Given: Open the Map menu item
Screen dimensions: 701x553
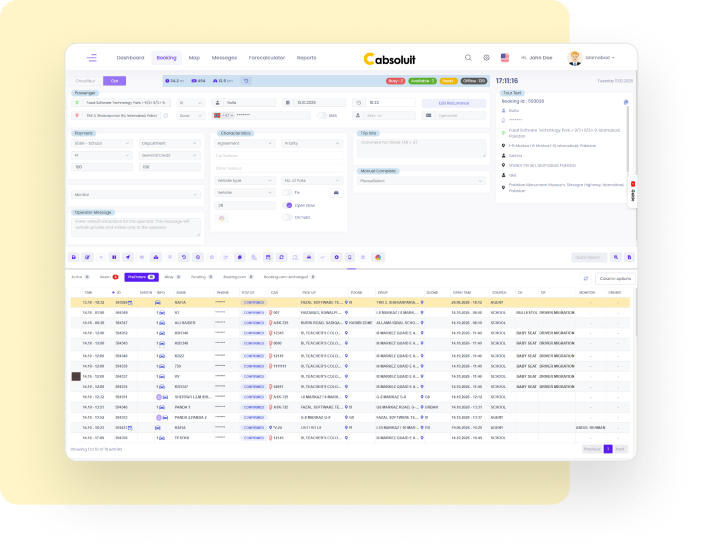Looking at the screenshot, I should (194, 58).
